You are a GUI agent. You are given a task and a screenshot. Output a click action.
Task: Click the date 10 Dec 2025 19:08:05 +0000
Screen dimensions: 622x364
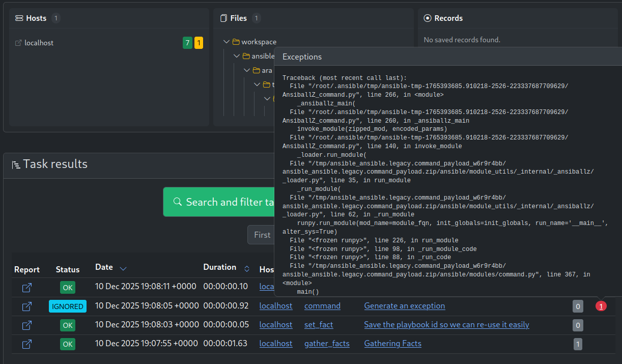pos(147,306)
